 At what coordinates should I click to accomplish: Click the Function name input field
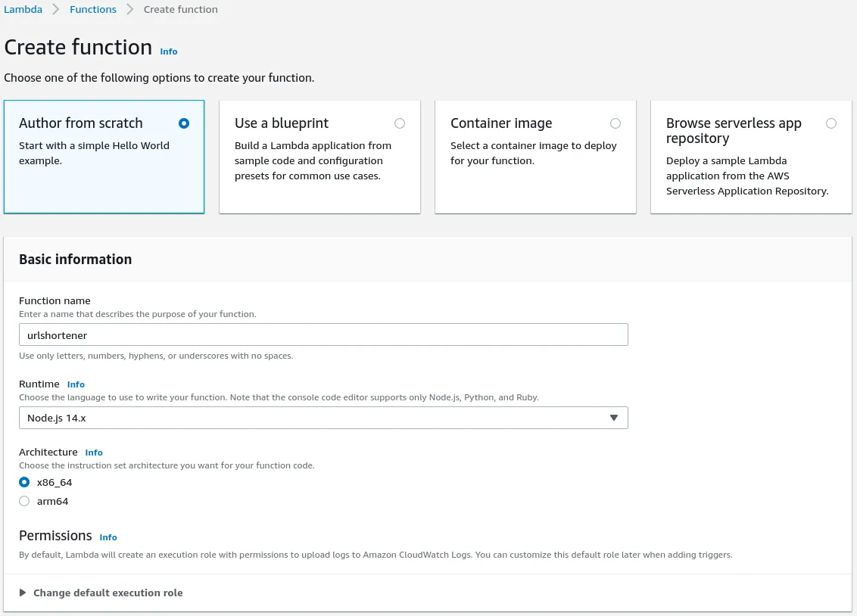point(323,334)
